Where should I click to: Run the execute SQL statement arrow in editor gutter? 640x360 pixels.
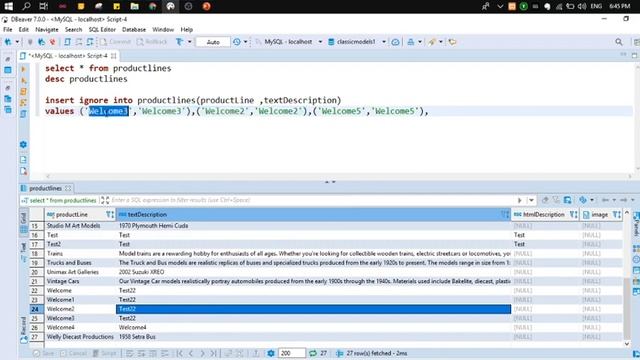(x=23, y=69)
